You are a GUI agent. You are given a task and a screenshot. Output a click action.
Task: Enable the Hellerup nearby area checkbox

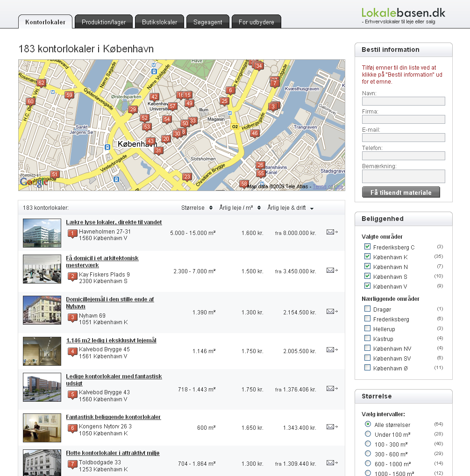click(367, 328)
